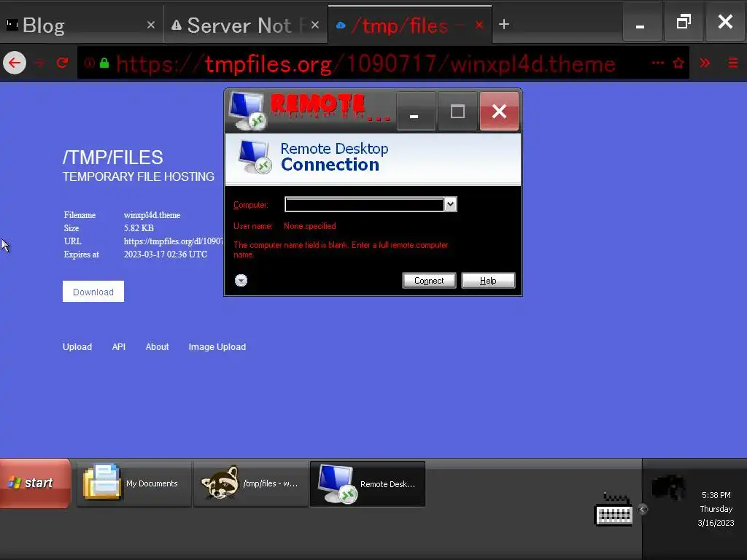Viewport: 747px width, 560px height.
Task: Select Remote Desktop taskbar item
Action: pyautogui.click(x=368, y=484)
